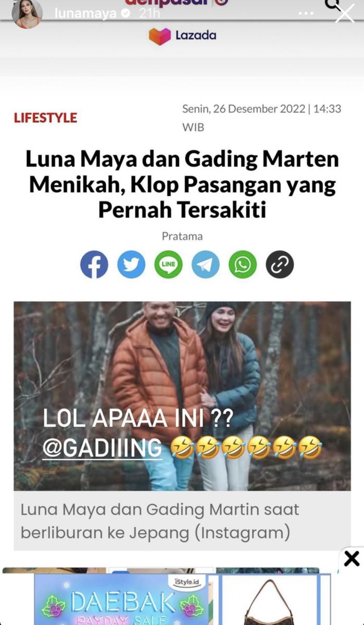This screenshot has width=364, height=625.
Task: Close the Instagram story view
Action: (x=345, y=14)
